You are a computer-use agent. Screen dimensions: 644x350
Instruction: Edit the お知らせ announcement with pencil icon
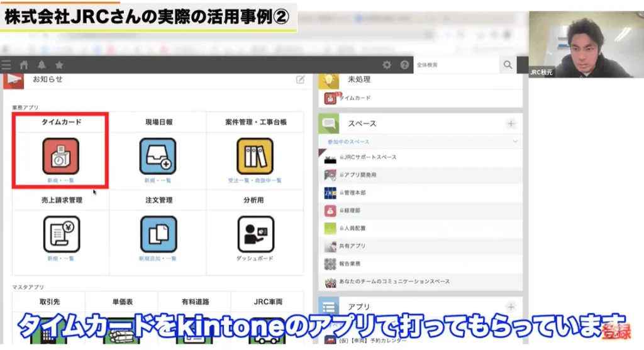tap(300, 79)
